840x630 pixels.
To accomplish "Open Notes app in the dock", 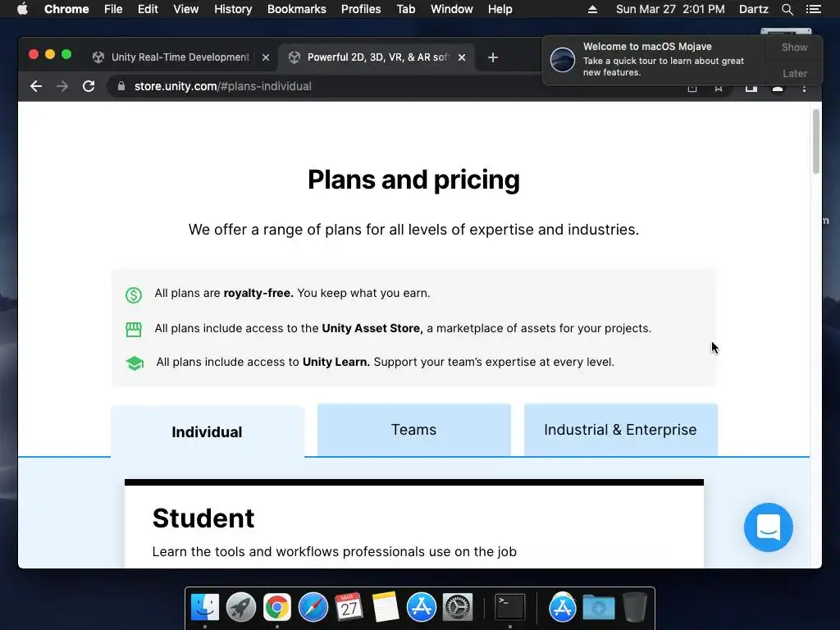I will click(386, 608).
